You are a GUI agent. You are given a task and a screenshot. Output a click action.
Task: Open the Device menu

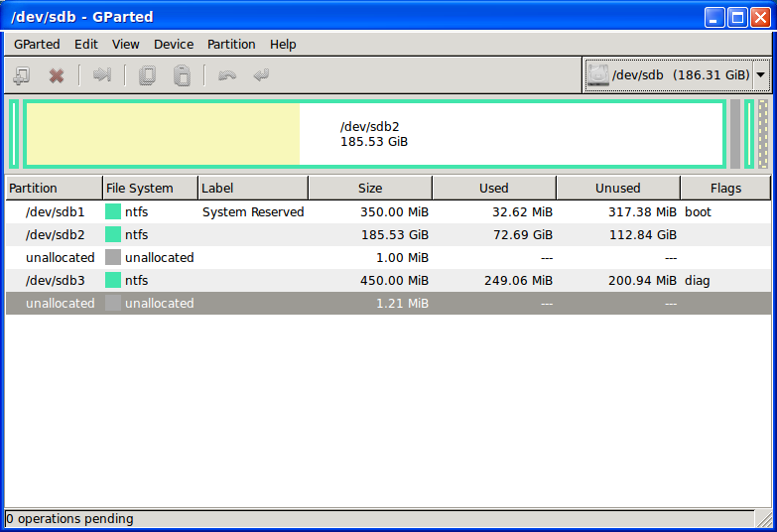pyautogui.click(x=174, y=44)
